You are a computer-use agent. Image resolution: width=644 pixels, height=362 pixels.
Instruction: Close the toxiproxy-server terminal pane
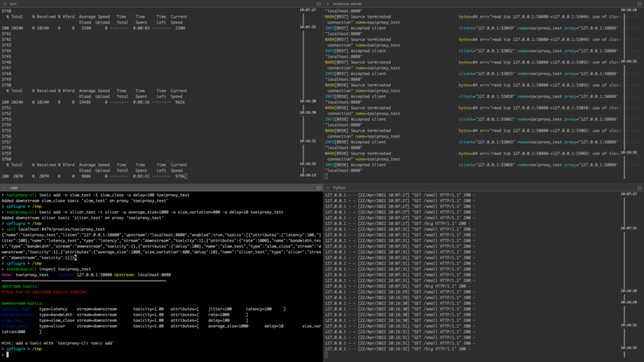tap(328, 4)
